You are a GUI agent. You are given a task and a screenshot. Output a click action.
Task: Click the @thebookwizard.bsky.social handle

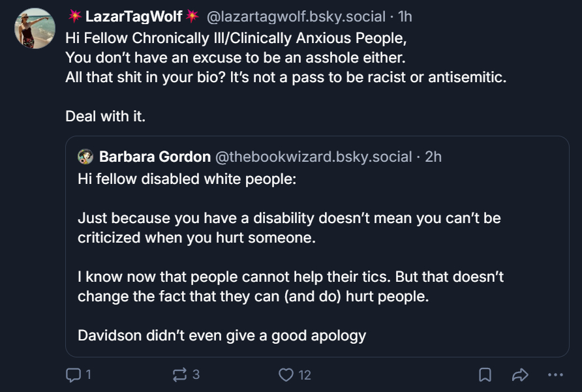point(314,157)
